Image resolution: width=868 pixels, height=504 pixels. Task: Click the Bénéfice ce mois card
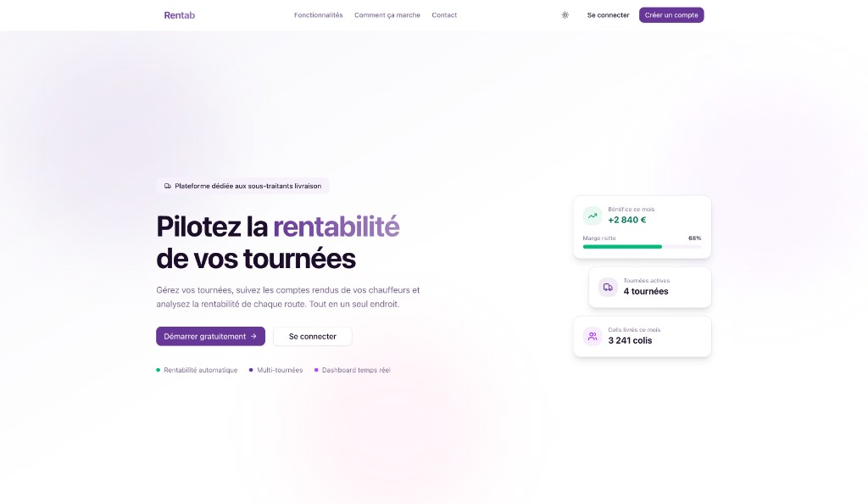tap(642, 227)
